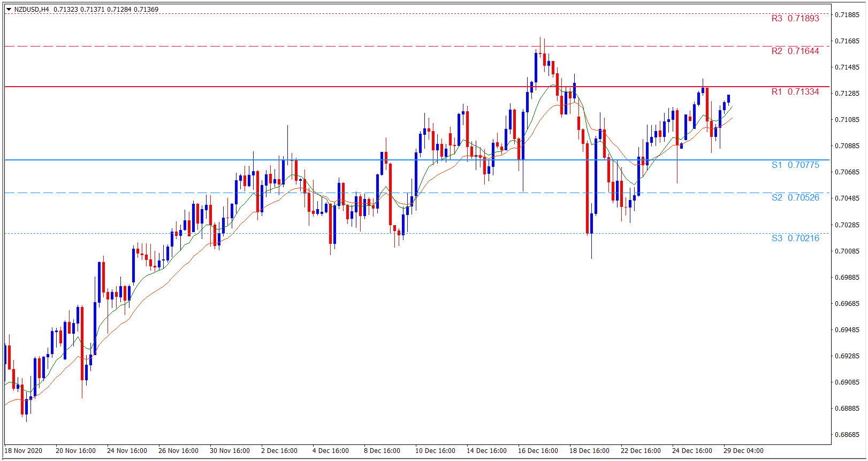
Task: Click the 0.70085 price scale value
Action: tap(847, 251)
